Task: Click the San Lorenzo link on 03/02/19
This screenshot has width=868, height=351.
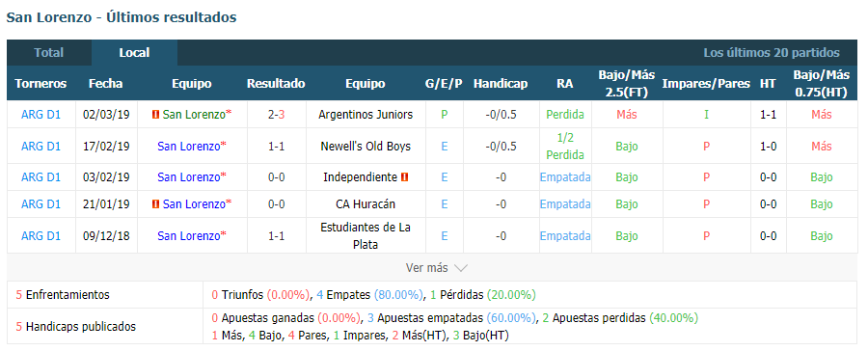Action: click(189, 177)
